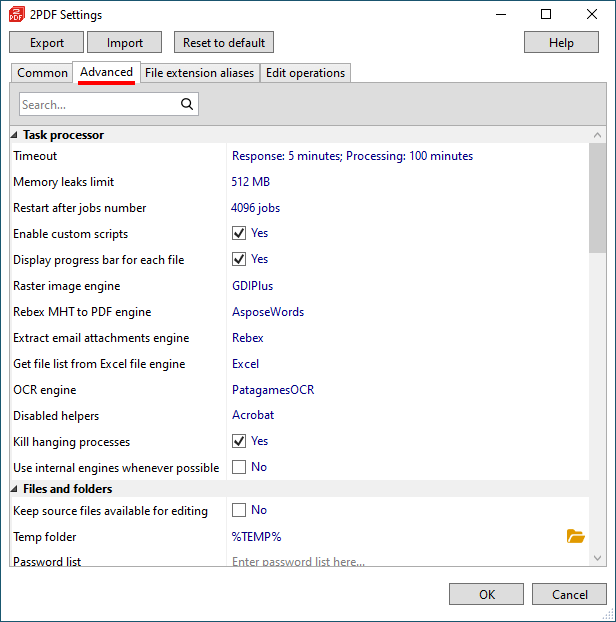
Task: Click the Export button
Action: click(x=46, y=42)
